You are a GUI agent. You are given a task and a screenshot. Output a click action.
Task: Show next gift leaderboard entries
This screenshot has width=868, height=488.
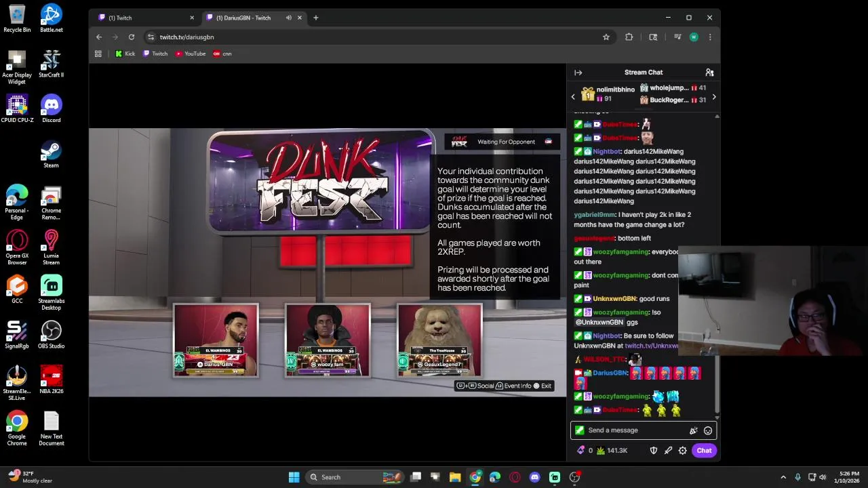(x=713, y=97)
